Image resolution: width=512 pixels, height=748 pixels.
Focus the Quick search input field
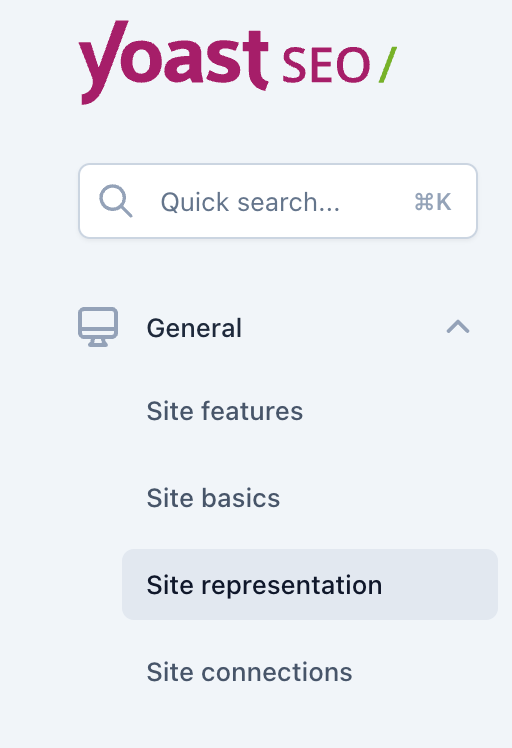coord(278,201)
